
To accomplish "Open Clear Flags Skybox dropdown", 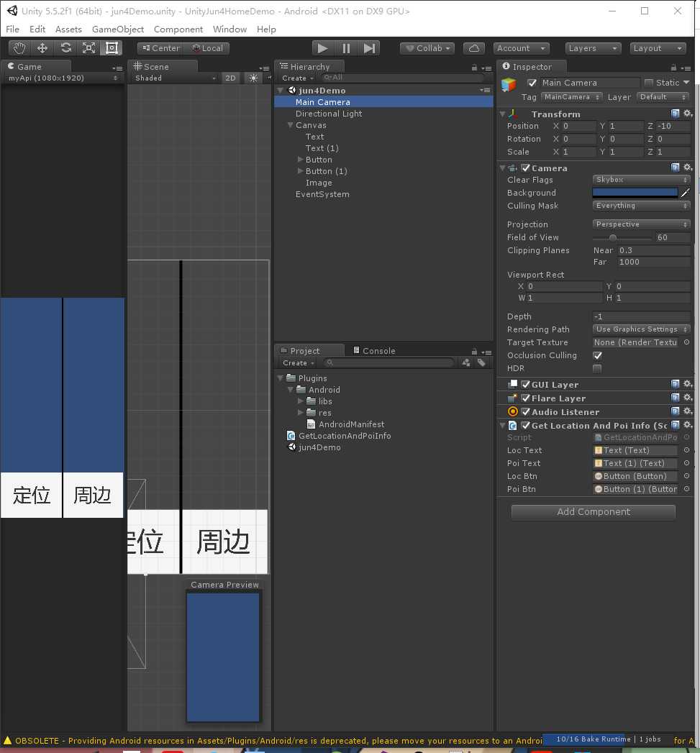I will 641,180.
